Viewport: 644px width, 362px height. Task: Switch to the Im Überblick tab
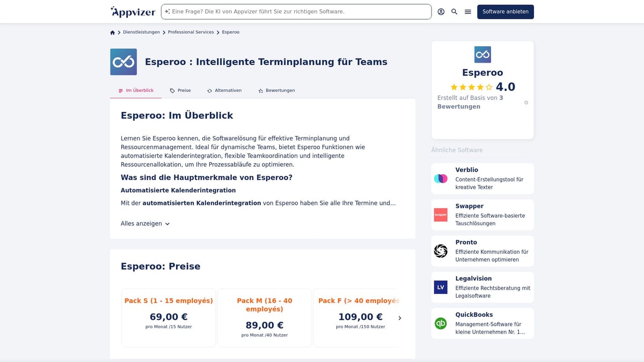tap(136, 91)
